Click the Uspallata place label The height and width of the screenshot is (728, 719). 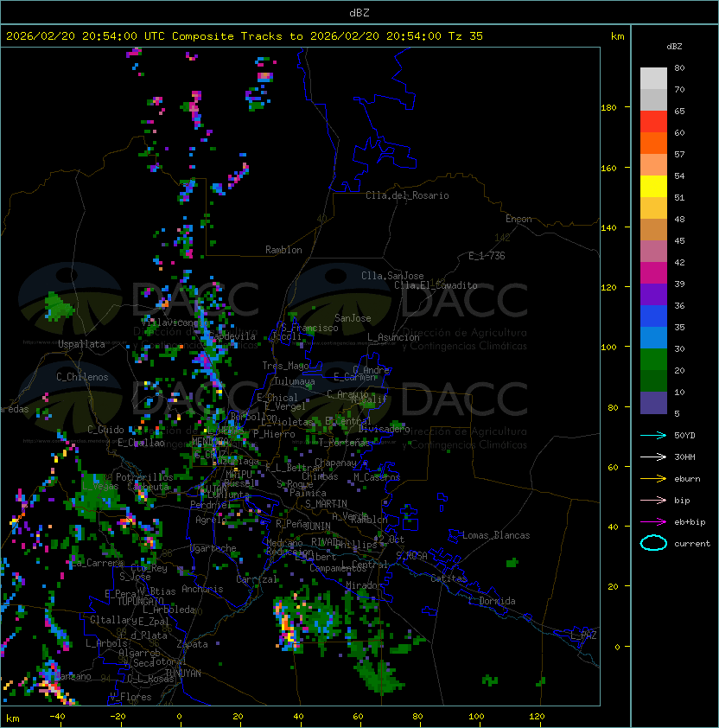81,344
